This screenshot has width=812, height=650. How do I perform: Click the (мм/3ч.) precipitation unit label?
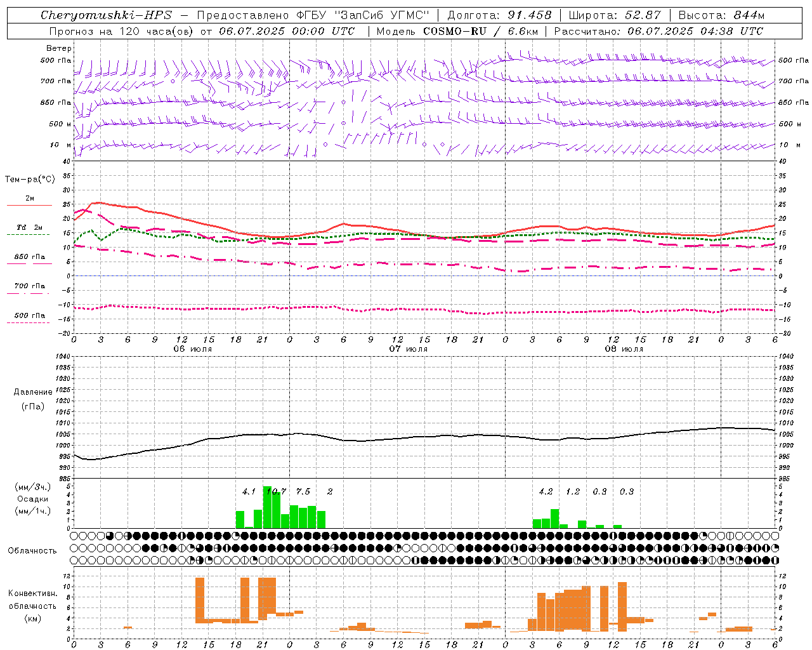pos(33,487)
